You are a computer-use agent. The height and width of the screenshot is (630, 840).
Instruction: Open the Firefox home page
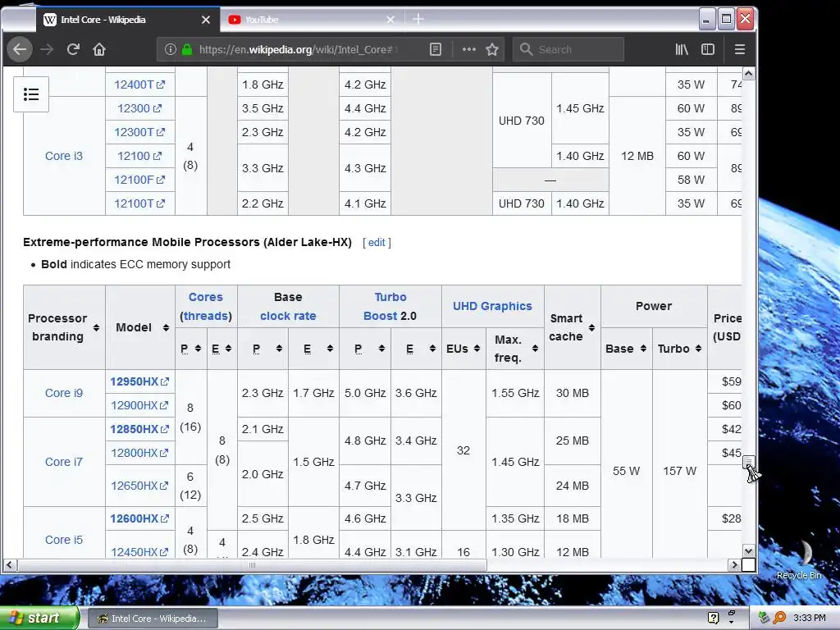pos(99,49)
